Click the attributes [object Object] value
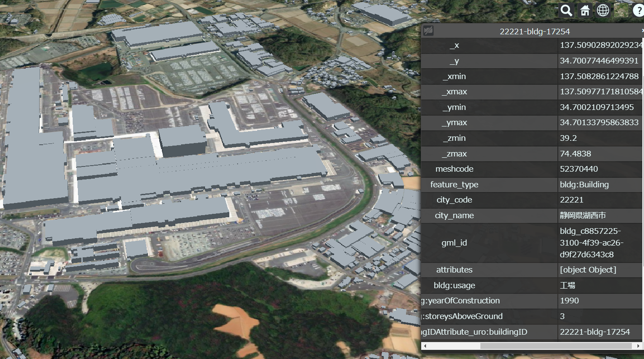Viewport: 644px width, 359px height. click(x=588, y=270)
